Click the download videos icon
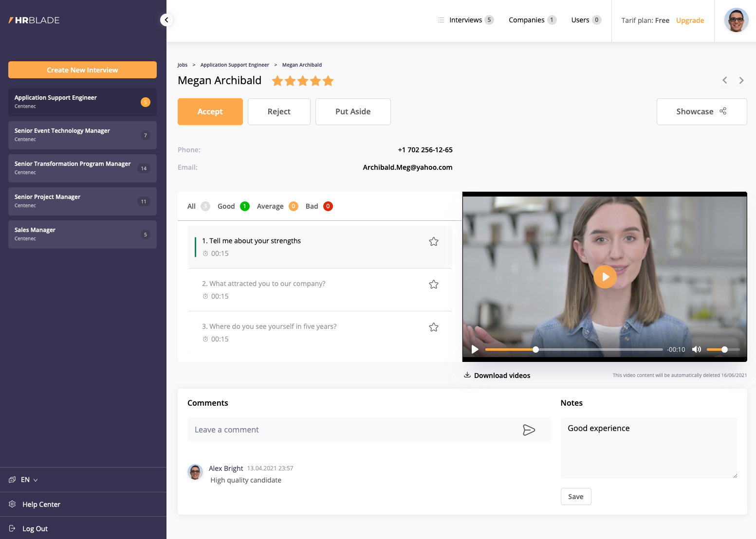 click(467, 375)
